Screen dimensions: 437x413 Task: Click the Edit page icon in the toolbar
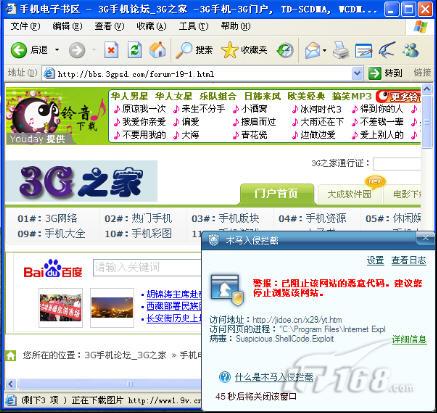(x=363, y=51)
